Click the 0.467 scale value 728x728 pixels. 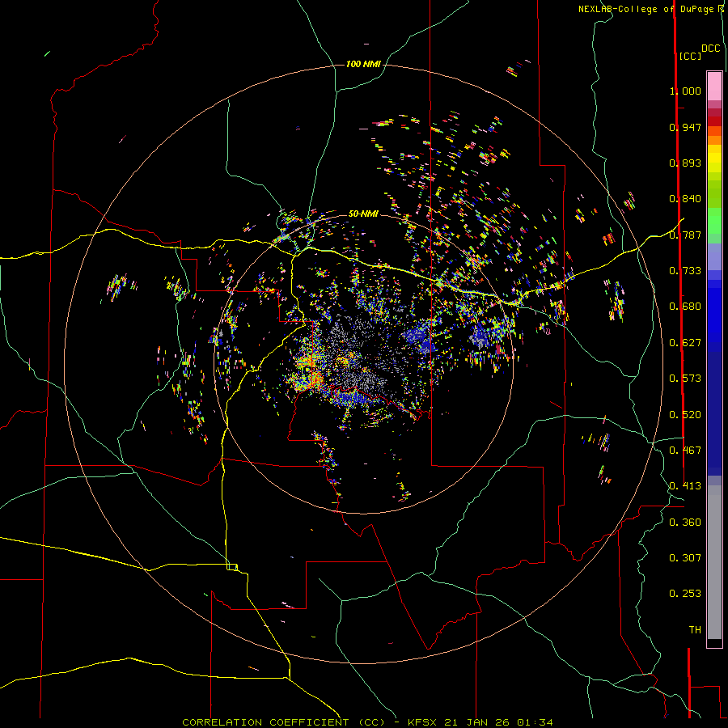tap(685, 451)
